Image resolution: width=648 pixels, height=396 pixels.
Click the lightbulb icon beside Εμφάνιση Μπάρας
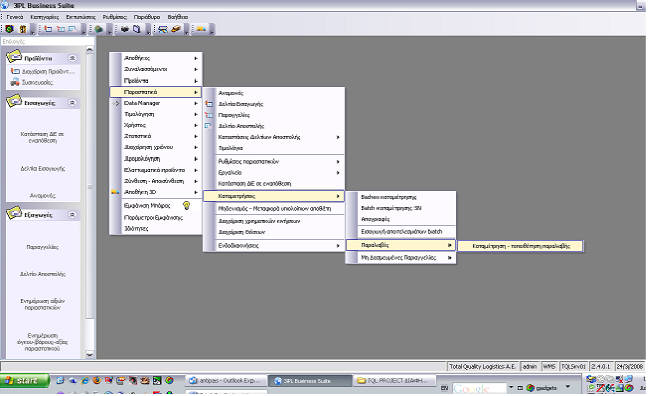[x=186, y=205]
